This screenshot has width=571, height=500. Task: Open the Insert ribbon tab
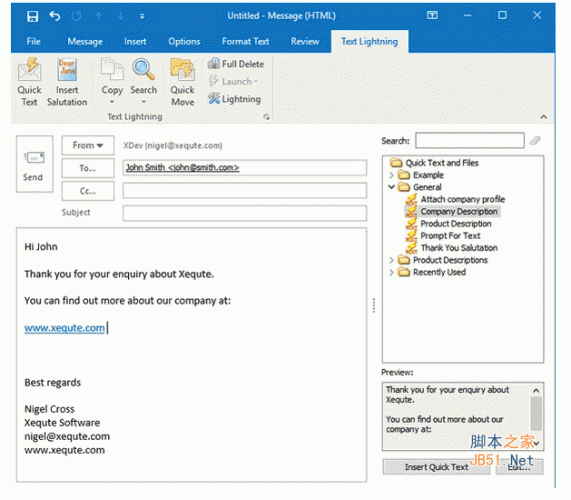pos(135,42)
